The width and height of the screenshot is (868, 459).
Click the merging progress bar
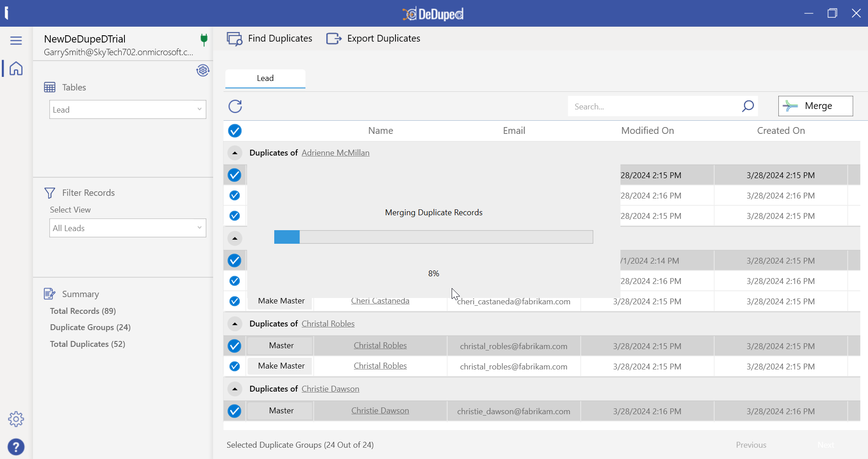click(x=434, y=237)
